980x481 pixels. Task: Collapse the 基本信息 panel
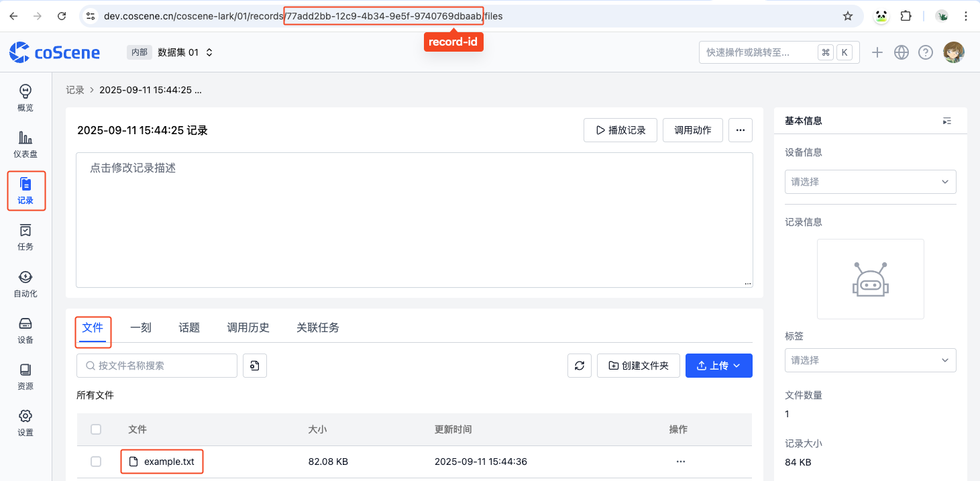tap(946, 121)
